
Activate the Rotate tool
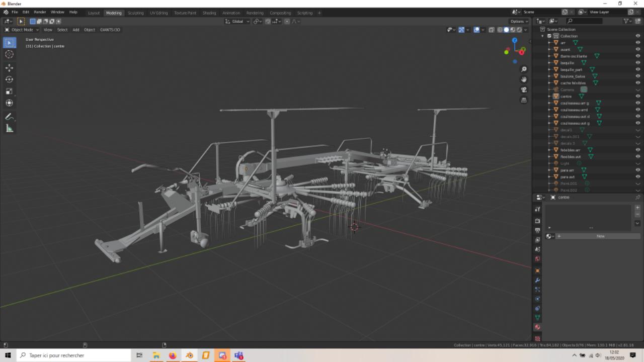pos(9,79)
